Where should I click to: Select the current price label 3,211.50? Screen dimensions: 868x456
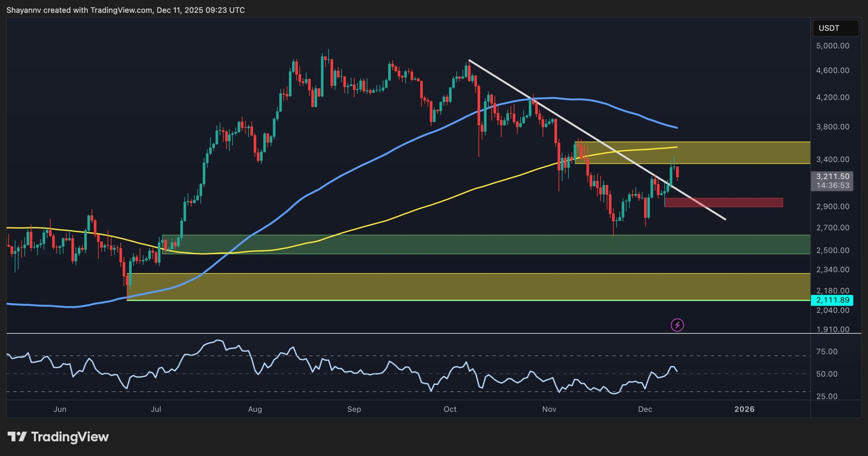coord(832,176)
